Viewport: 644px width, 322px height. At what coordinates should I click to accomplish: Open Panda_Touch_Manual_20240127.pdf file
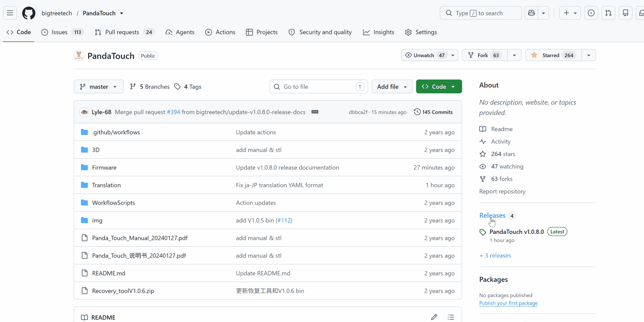pos(140,238)
